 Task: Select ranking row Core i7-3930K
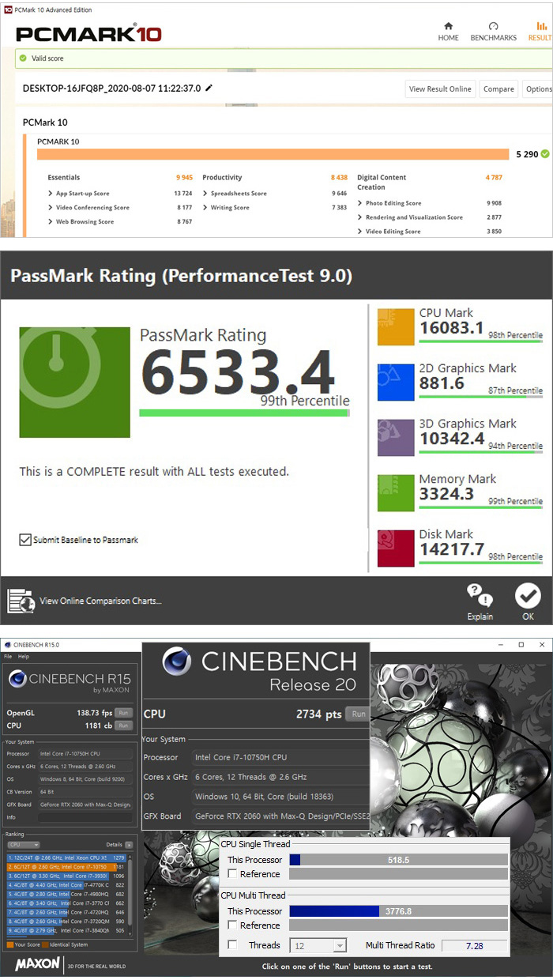66,876
